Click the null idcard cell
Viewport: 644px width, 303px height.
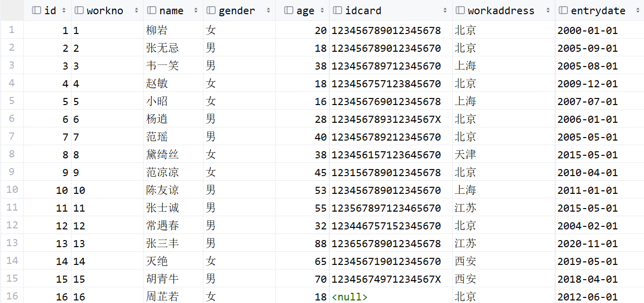click(x=350, y=296)
